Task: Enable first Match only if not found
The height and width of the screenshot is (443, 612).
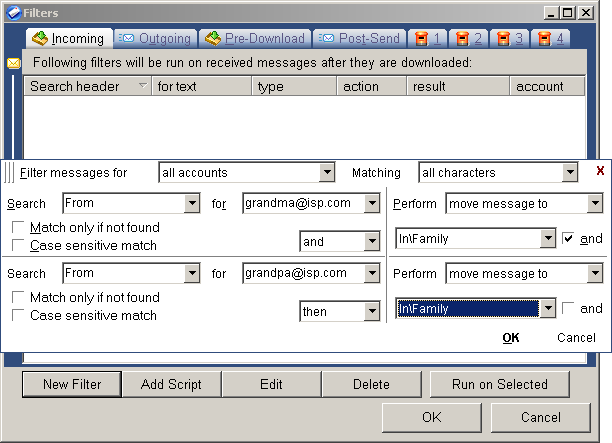Action: coord(18,228)
